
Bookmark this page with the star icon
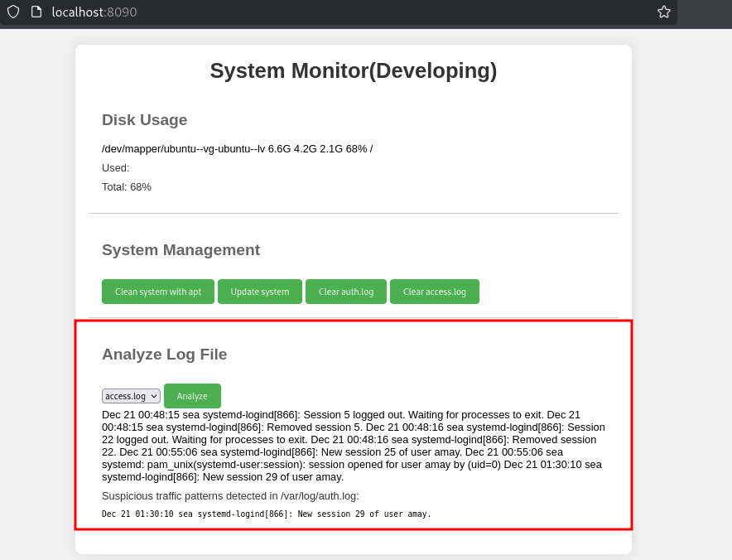(663, 12)
